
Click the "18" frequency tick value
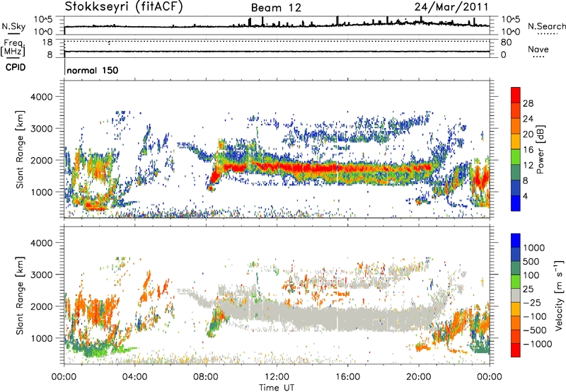tap(47, 42)
